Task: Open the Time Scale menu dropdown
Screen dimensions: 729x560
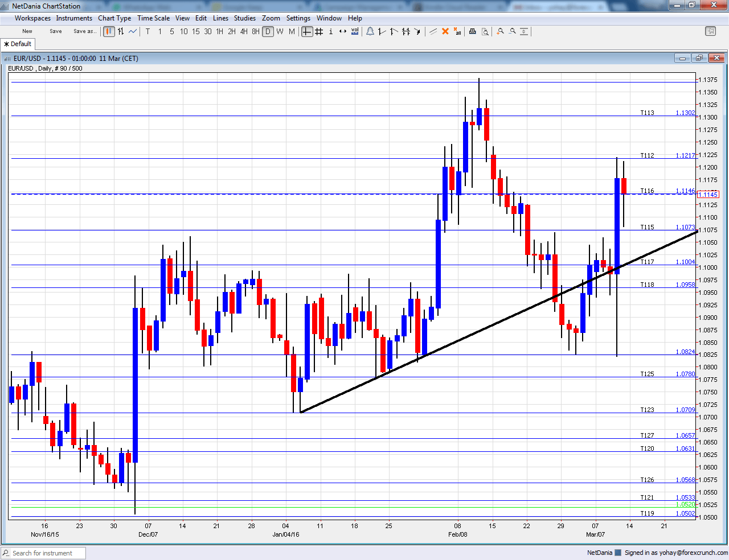Action: (153, 18)
